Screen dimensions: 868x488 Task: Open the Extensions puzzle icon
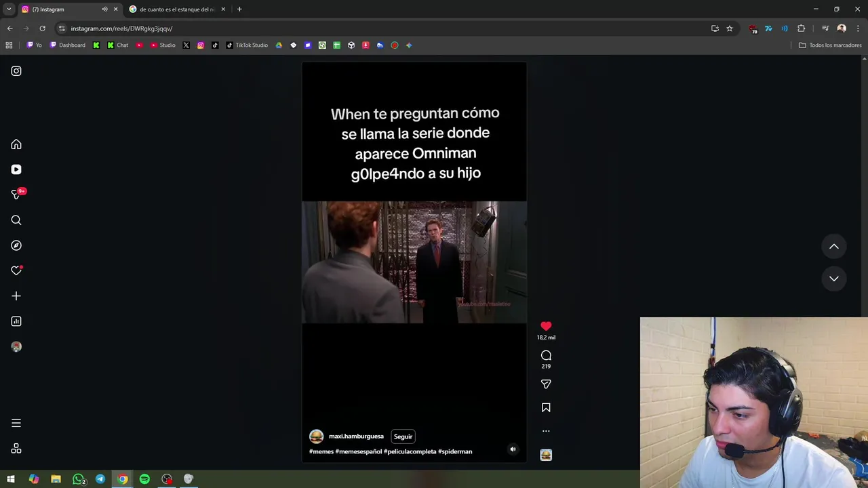pyautogui.click(x=802, y=28)
